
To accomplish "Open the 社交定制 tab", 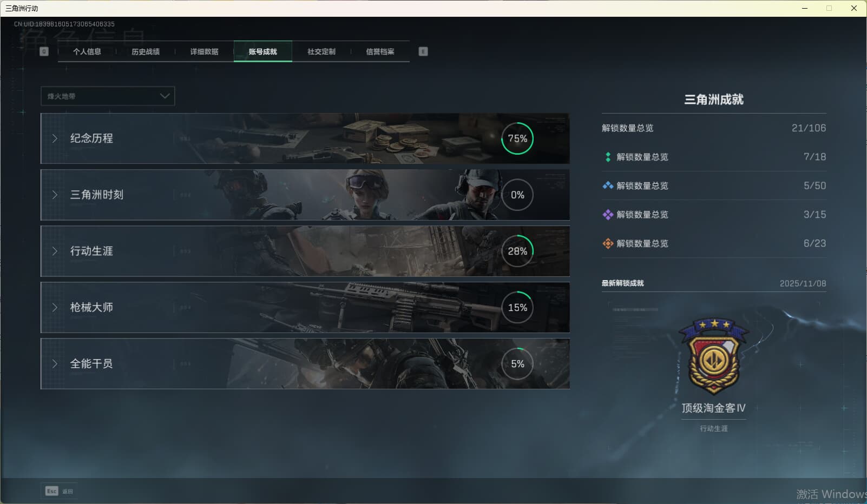I will pyautogui.click(x=321, y=51).
